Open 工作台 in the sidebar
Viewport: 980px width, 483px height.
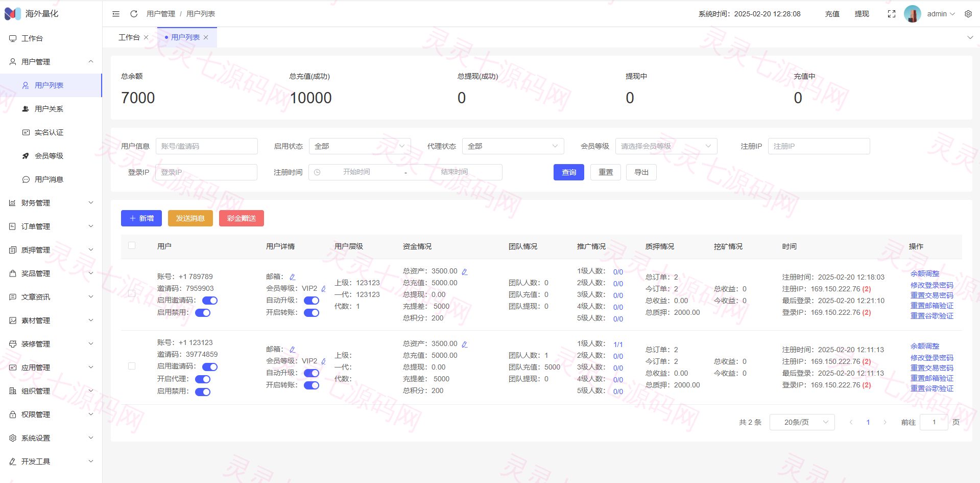tap(51, 38)
